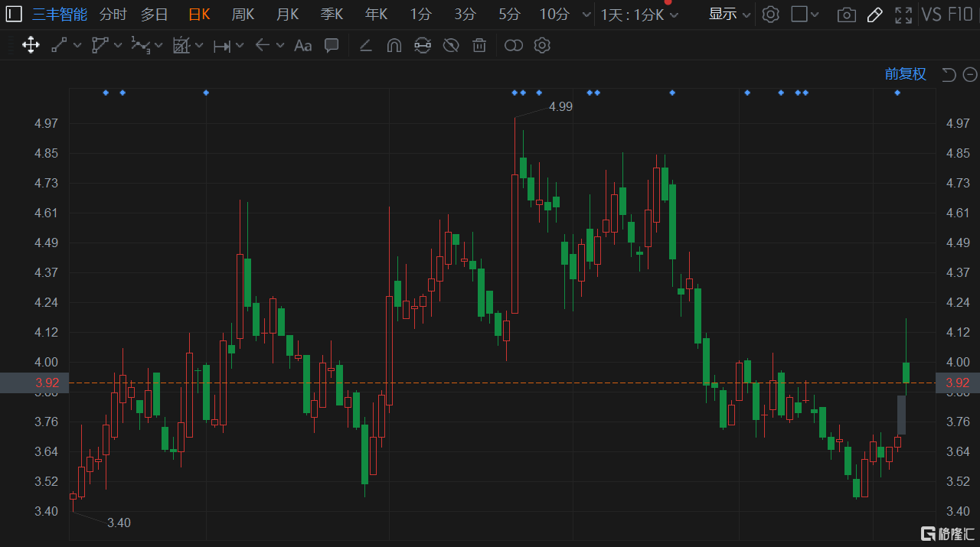Image resolution: width=980 pixels, height=547 pixels.
Task: Click the red 3.92 price tag on right axis
Action: tap(958, 383)
